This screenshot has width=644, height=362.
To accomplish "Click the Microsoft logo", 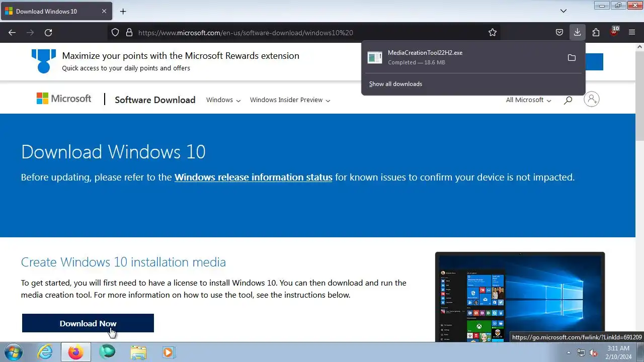I will click(x=64, y=99).
